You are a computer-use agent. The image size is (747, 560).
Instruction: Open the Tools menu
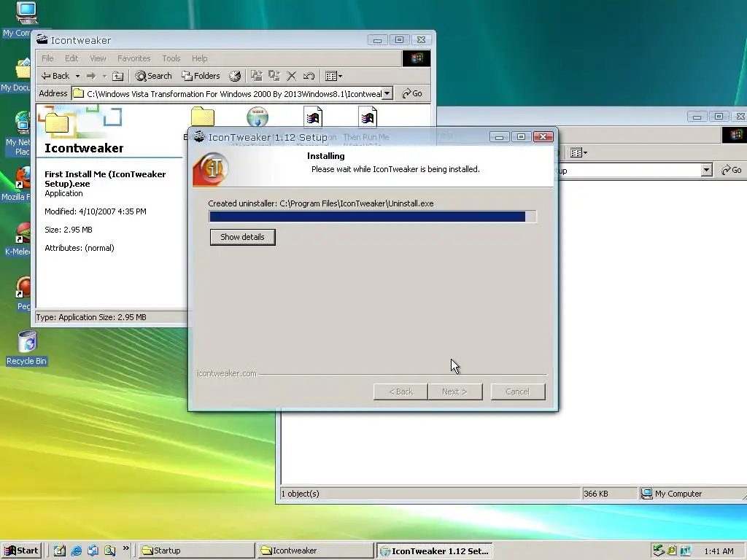[171, 58]
